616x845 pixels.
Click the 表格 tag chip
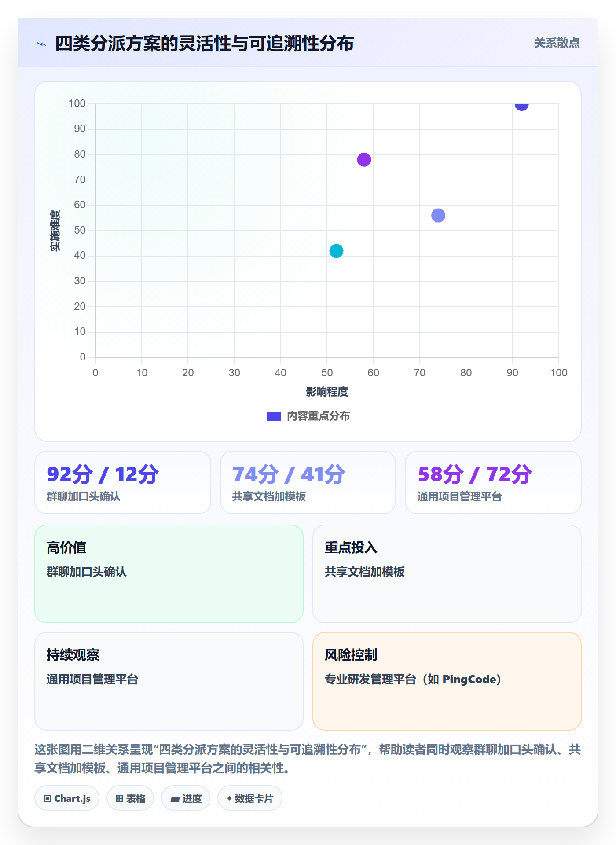click(x=130, y=798)
